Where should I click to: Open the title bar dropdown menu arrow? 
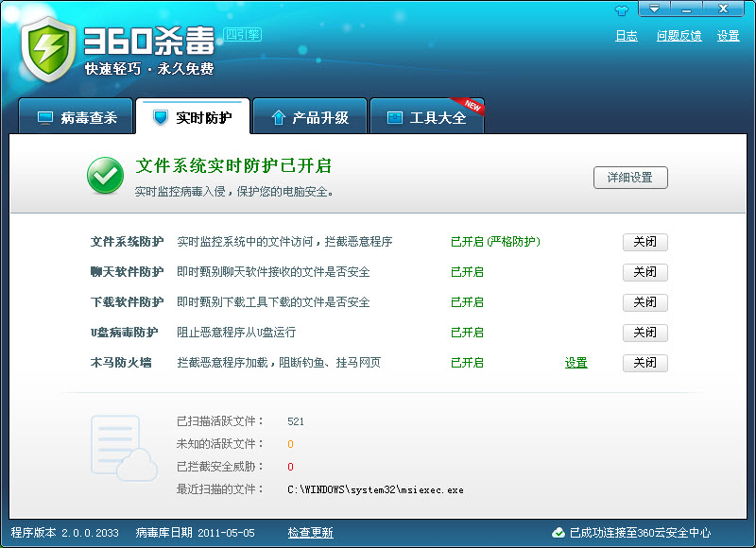(654, 9)
